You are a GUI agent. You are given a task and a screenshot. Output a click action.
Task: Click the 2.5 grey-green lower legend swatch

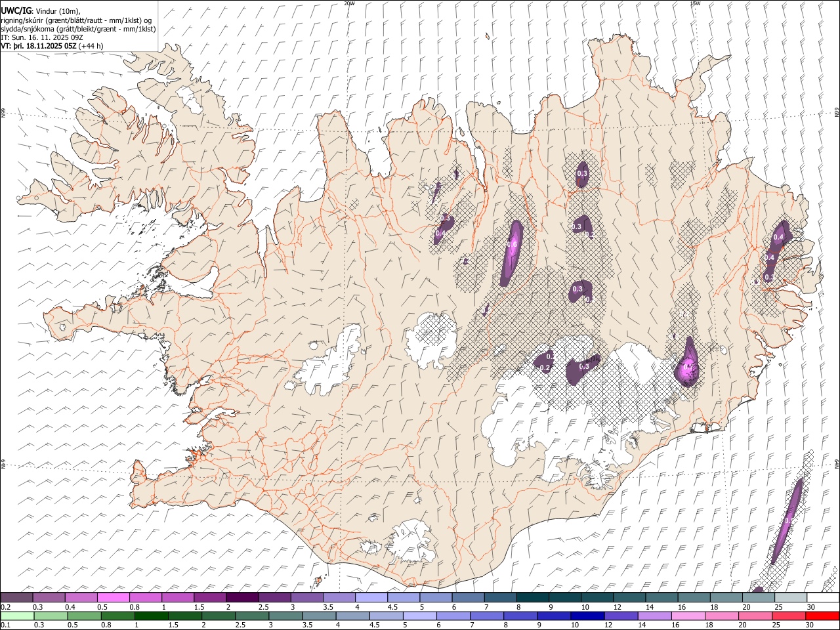point(252,616)
